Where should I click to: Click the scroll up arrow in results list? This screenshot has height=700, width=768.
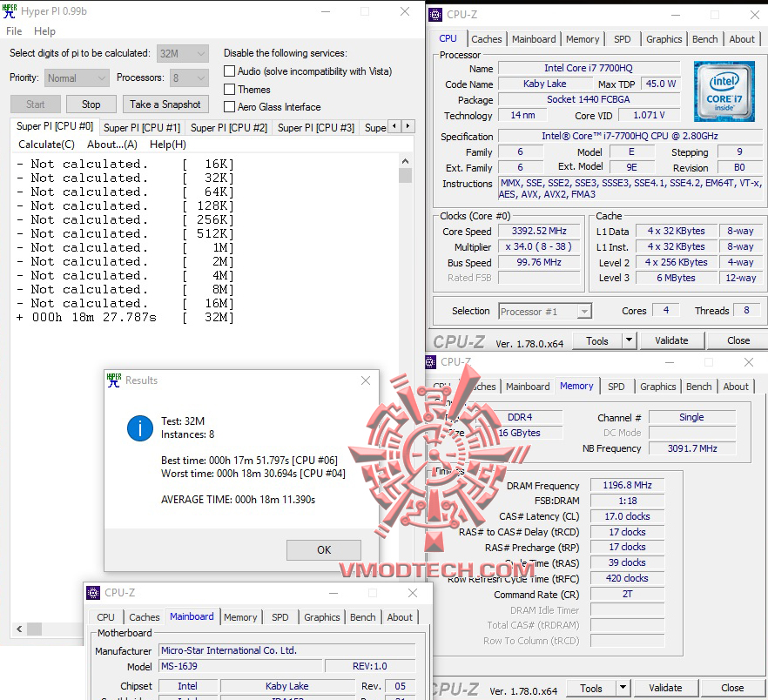pos(405,161)
